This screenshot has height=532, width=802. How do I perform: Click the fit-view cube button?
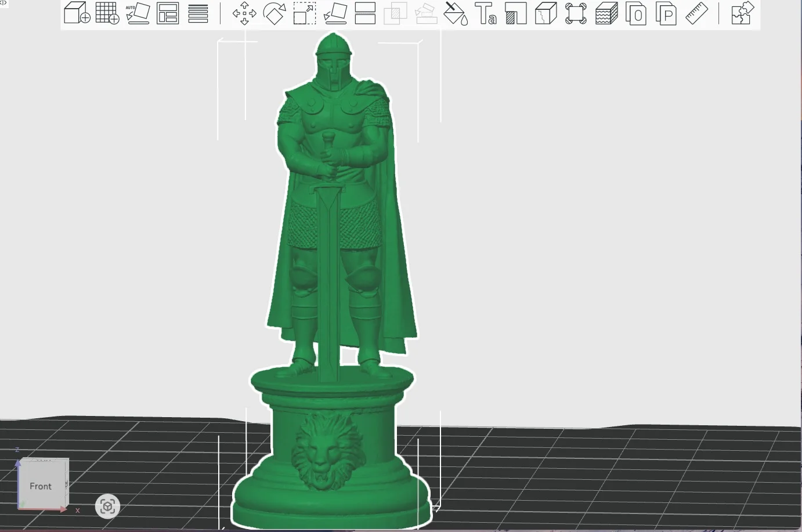107,506
